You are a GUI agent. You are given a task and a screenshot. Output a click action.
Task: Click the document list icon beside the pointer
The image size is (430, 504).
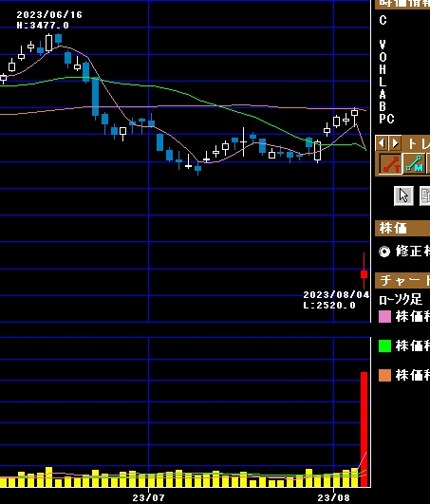pyautogui.click(x=425, y=196)
